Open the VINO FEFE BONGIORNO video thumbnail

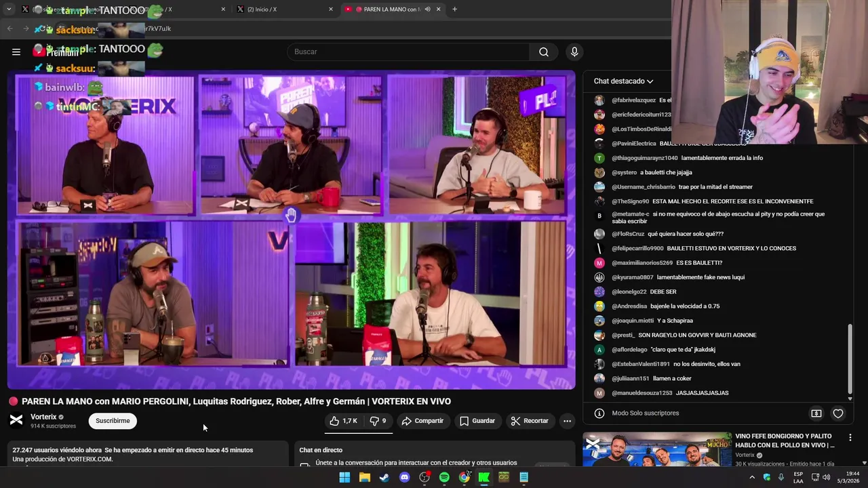tap(657, 449)
